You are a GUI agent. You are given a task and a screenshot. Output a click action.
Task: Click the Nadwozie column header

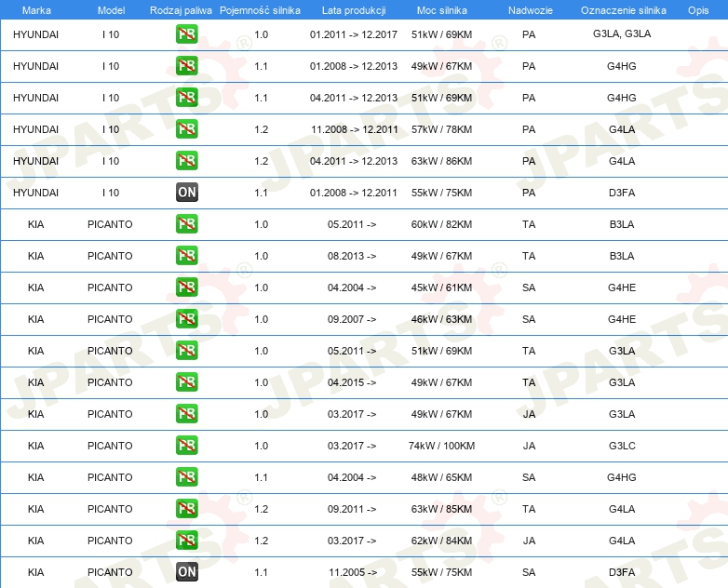[531, 10]
